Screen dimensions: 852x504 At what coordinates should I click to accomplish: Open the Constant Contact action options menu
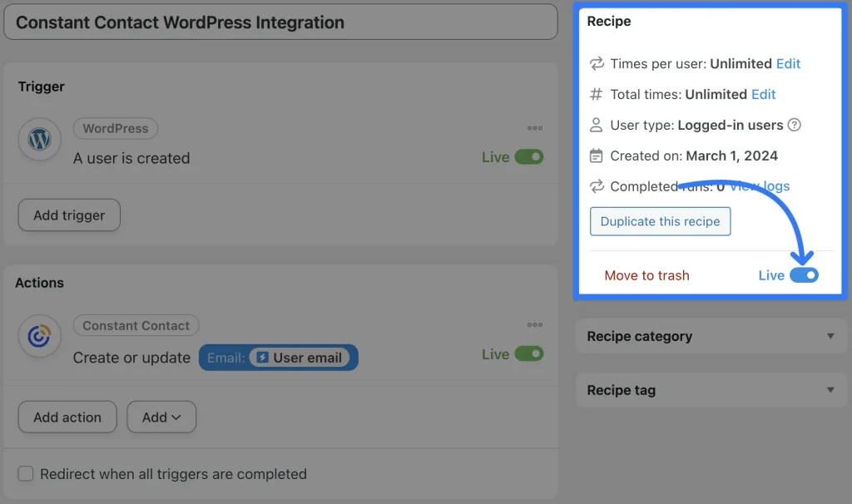(535, 325)
